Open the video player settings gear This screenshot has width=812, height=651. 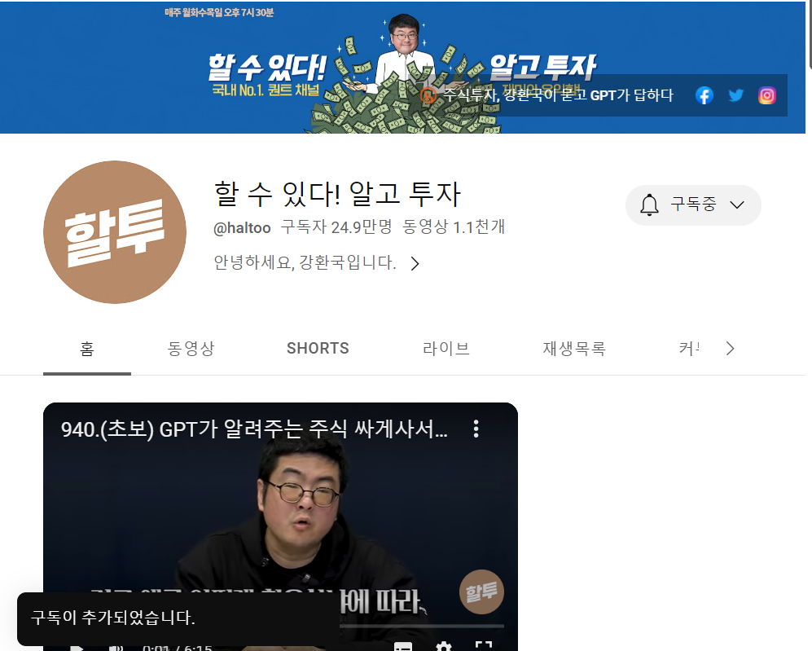click(443, 646)
